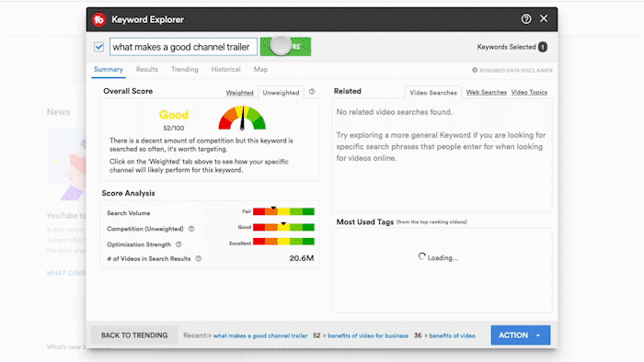This screenshot has width=644, height=362.
Task: Open the Historical tab
Action: [226, 69]
